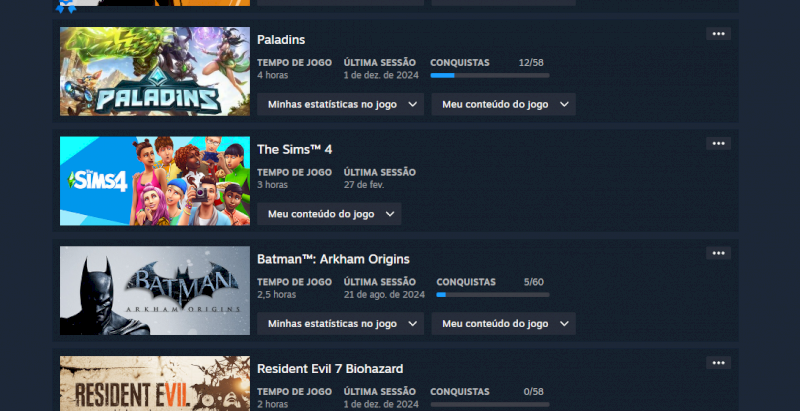This screenshot has height=411, width=800.
Task: Click Paladins achievements progress bar 12/58
Action: (x=490, y=75)
